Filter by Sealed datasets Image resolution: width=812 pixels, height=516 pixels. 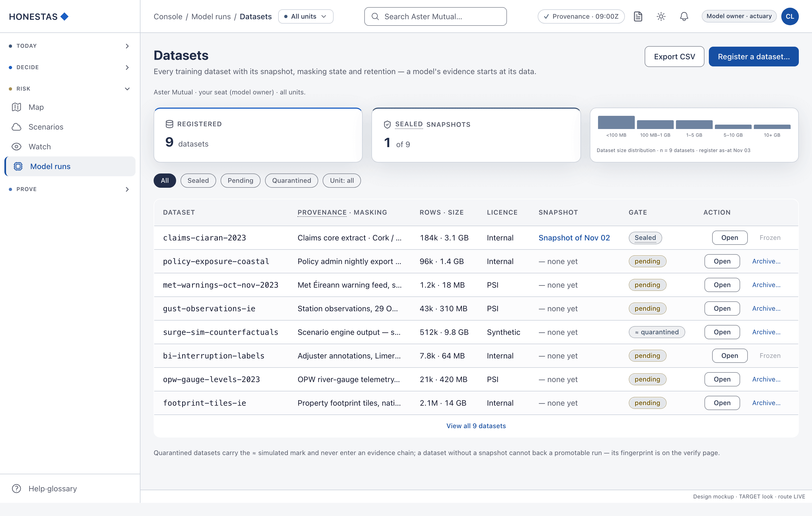click(x=198, y=181)
